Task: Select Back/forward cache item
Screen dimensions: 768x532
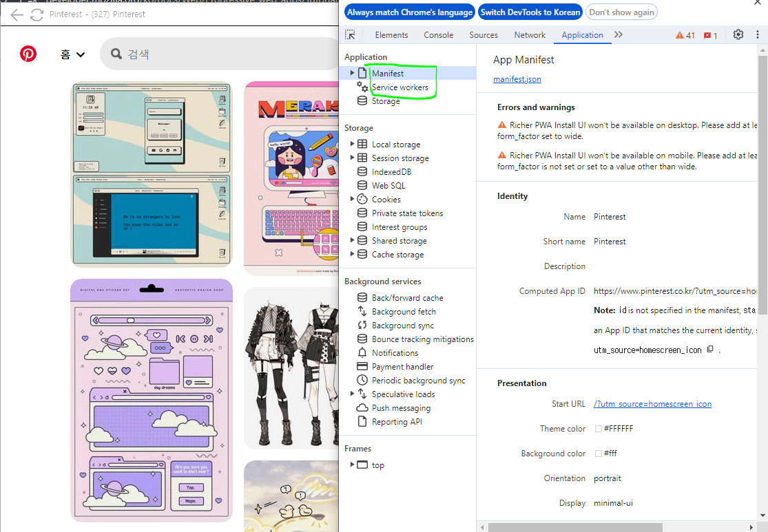Action: (x=407, y=297)
